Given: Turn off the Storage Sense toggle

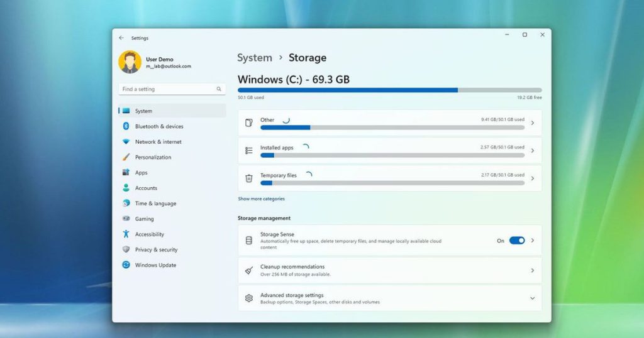Looking at the screenshot, I should click(516, 241).
